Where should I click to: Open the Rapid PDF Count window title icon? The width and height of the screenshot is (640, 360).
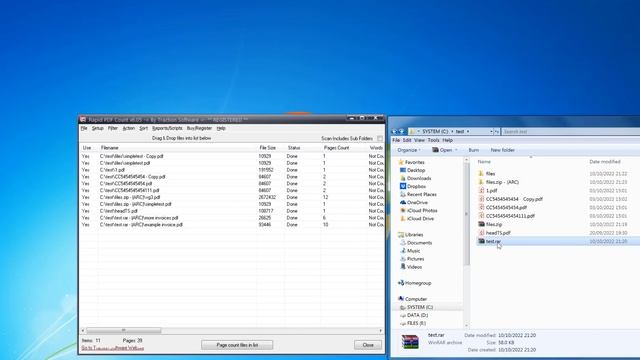[x=83, y=120]
